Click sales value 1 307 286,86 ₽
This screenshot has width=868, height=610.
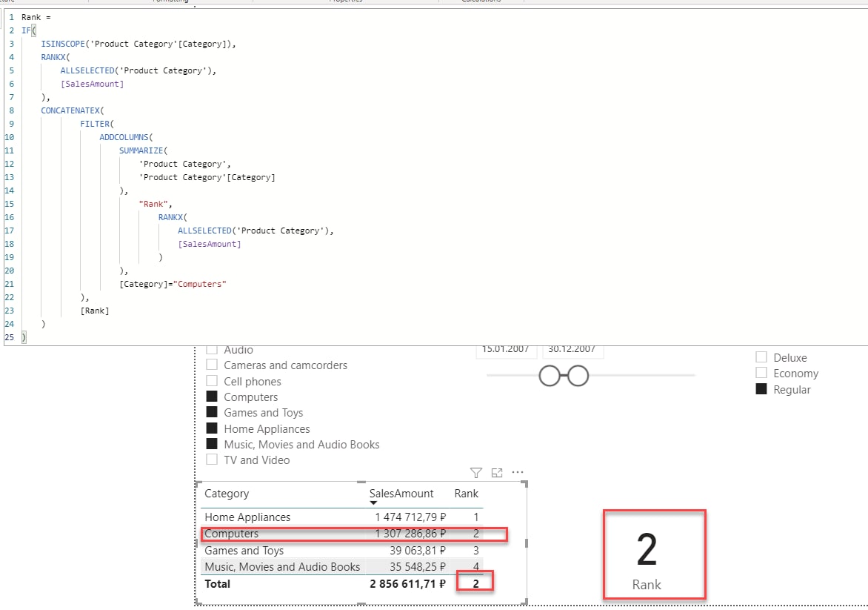coord(410,534)
